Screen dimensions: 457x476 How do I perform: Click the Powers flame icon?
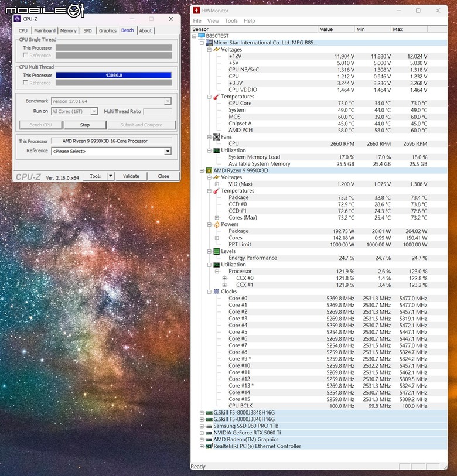(217, 224)
